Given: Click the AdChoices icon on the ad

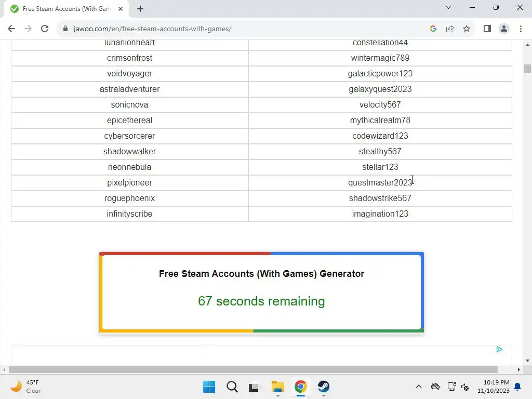Looking at the screenshot, I should [499, 350].
